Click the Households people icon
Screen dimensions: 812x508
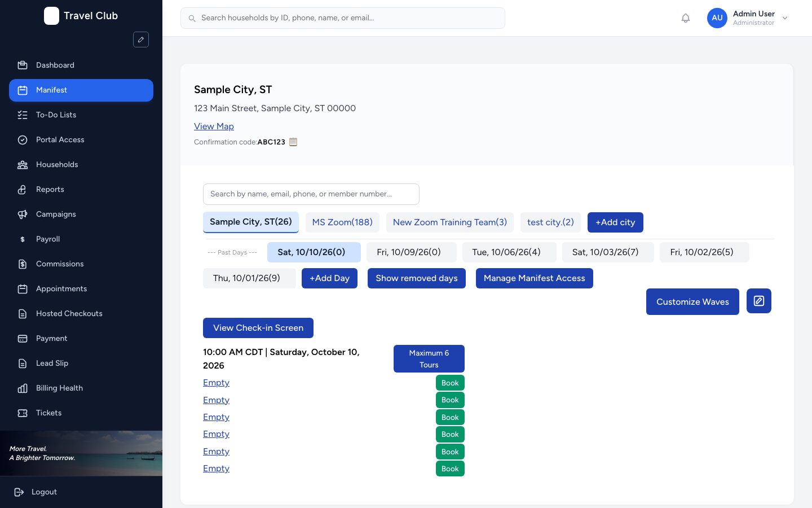click(23, 164)
